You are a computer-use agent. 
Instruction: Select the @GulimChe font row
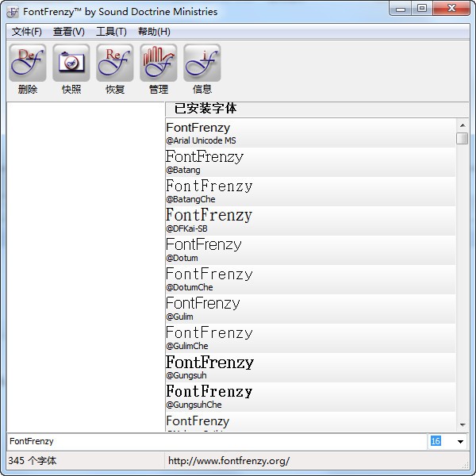coord(310,339)
